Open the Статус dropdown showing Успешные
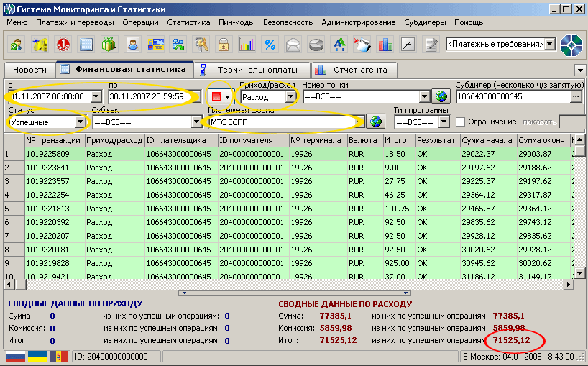588x366 pixels. click(x=79, y=122)
